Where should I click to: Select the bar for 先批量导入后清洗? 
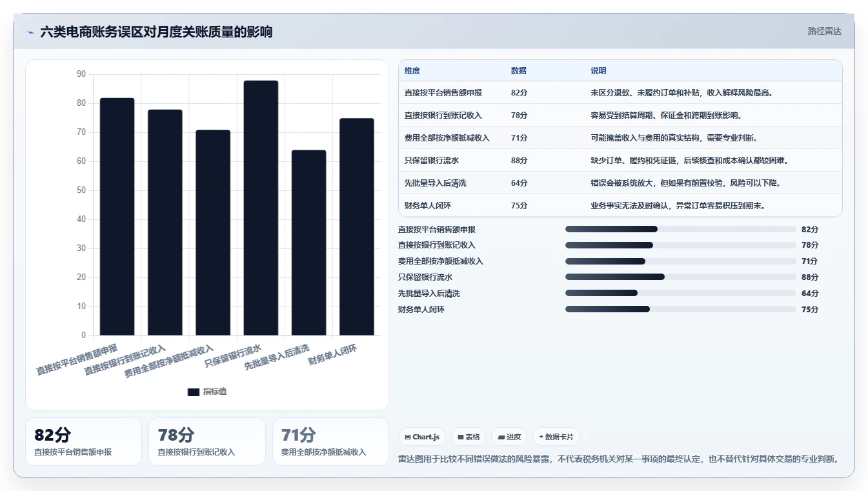(x=309, y=243)
